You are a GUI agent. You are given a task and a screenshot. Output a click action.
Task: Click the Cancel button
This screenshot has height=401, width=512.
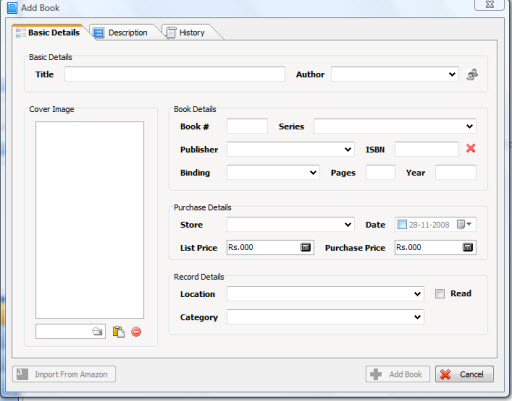click(464, 374)
